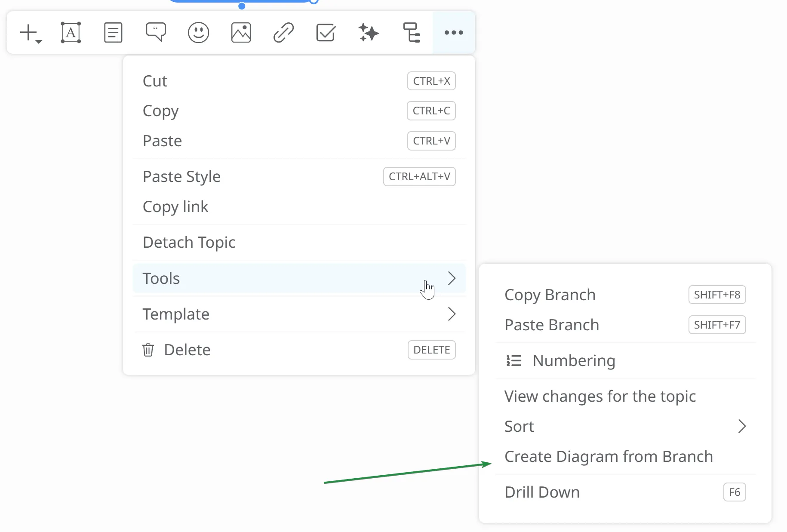
Task: Open the notes icon in toolbar
Action: point(113,33)
